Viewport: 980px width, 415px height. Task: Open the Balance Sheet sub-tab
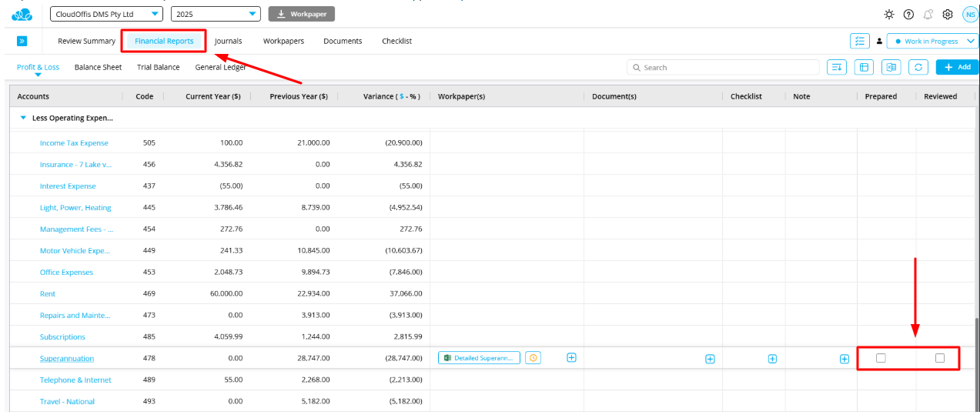[98, 68]
